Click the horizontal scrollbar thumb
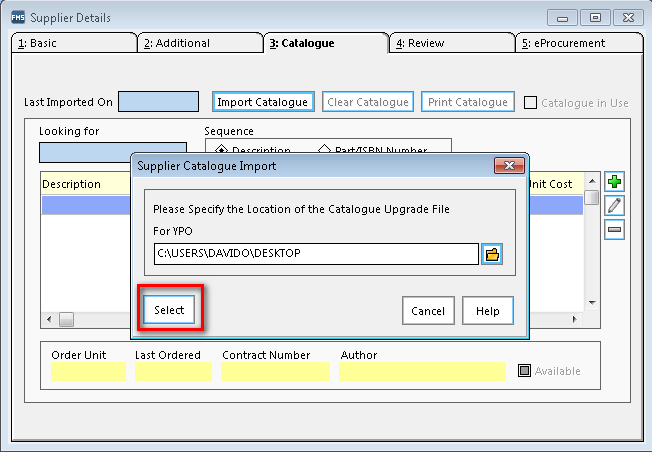This screenshot has width=652, height=452. (66, 319)
